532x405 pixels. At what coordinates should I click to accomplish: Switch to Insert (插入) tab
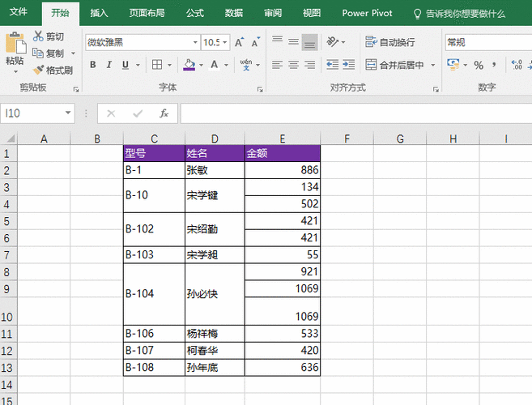click(99, 13)
